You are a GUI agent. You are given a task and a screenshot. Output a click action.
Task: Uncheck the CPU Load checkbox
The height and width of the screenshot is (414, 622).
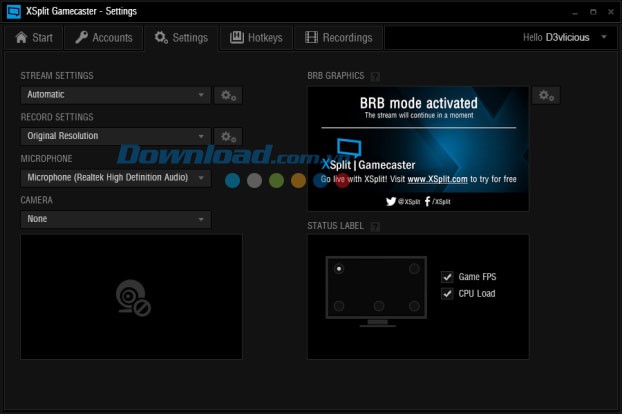point(447,294)
